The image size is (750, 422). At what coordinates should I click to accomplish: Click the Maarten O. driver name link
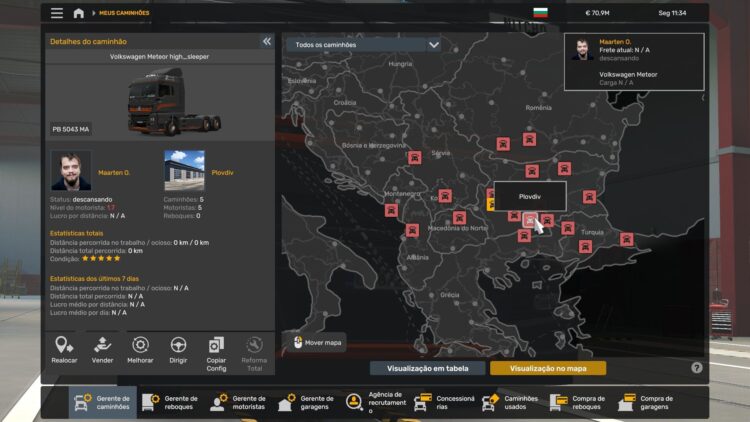click(114, 173)
